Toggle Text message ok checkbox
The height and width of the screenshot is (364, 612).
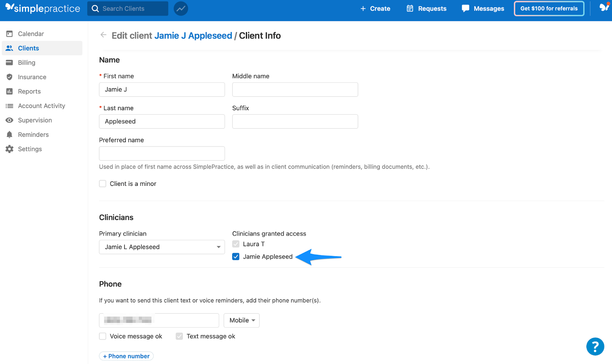179,336
